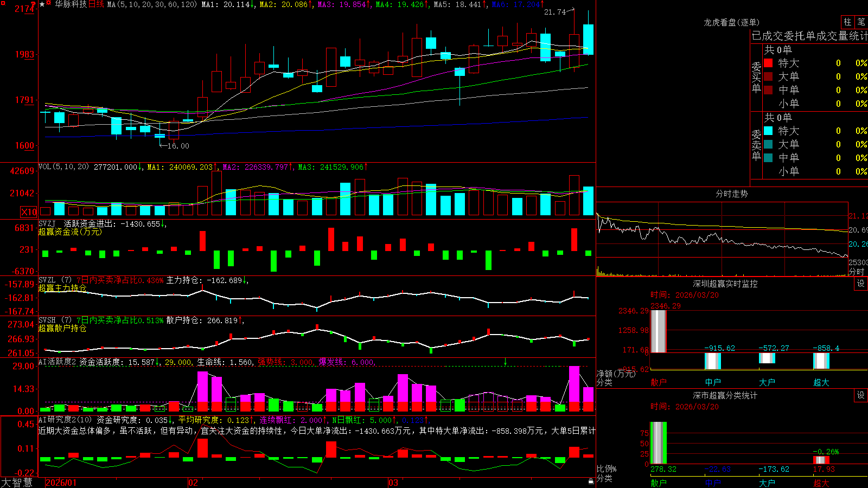The image size is (868, 488).
Task: Click the star icon before 华脉科技
Action: 42,4
